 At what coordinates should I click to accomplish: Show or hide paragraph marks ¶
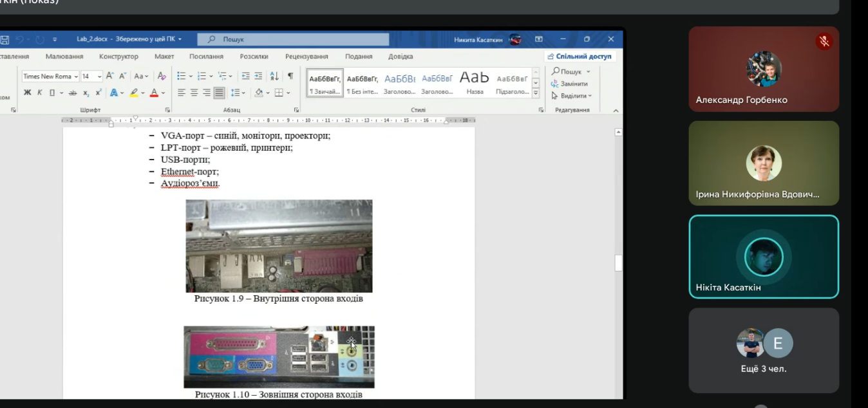pyautogui.click(x=290, y=76)
